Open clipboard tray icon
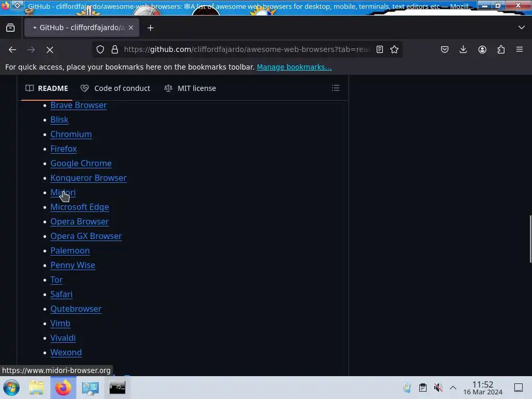Screen dimensions: 532x399 pyautogui.click(x=423, y=388)
